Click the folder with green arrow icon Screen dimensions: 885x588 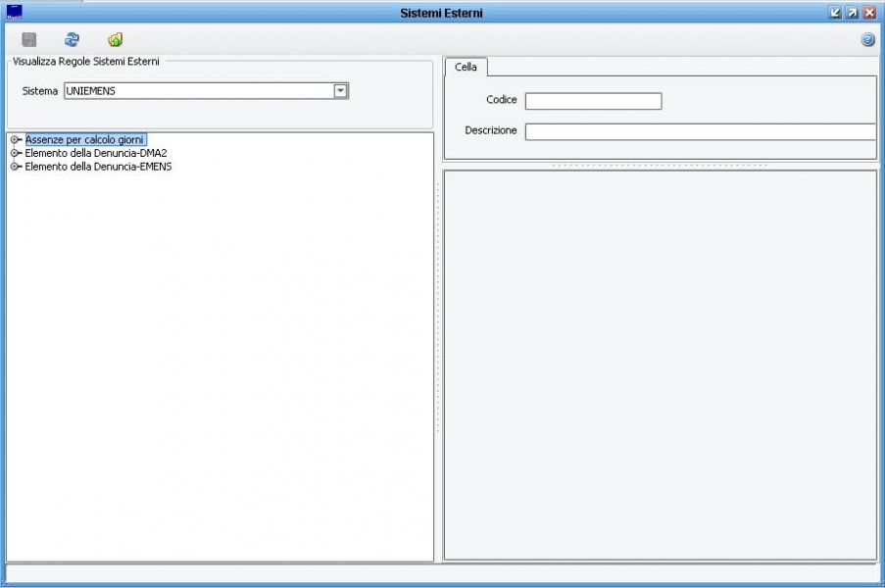coord(115,39)
